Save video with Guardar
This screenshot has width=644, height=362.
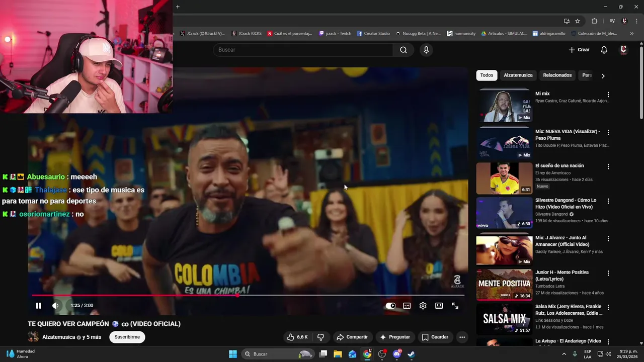435,337
